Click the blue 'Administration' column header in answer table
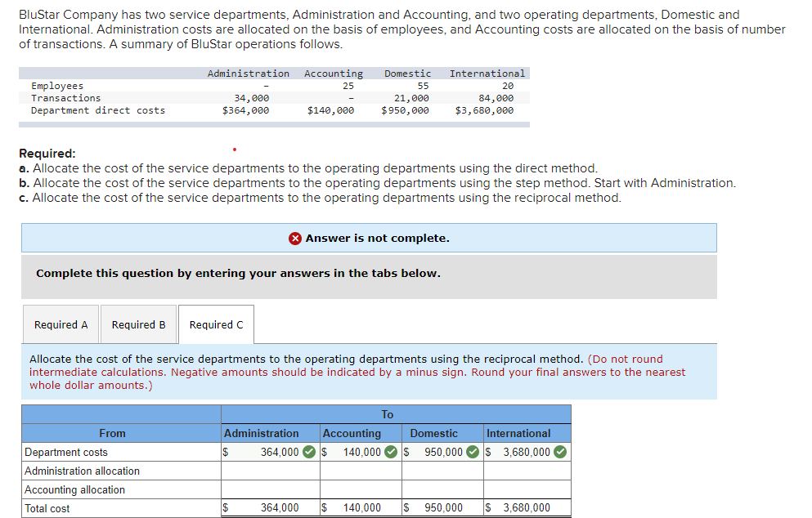The height and width of the screenshot is (518, 812). [x=262, y=433]
